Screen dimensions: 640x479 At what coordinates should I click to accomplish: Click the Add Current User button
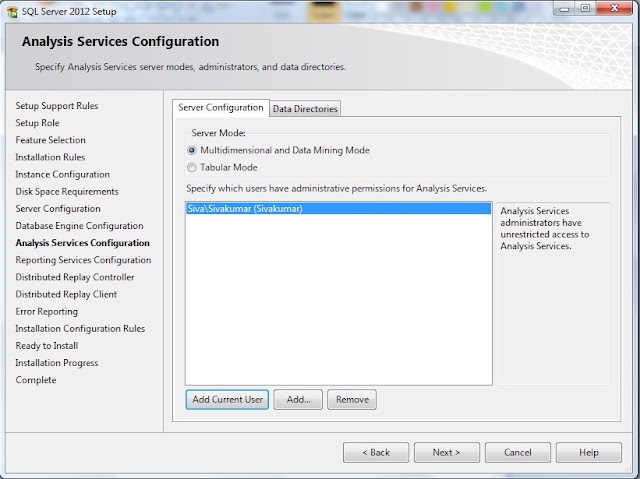point(227,399)
